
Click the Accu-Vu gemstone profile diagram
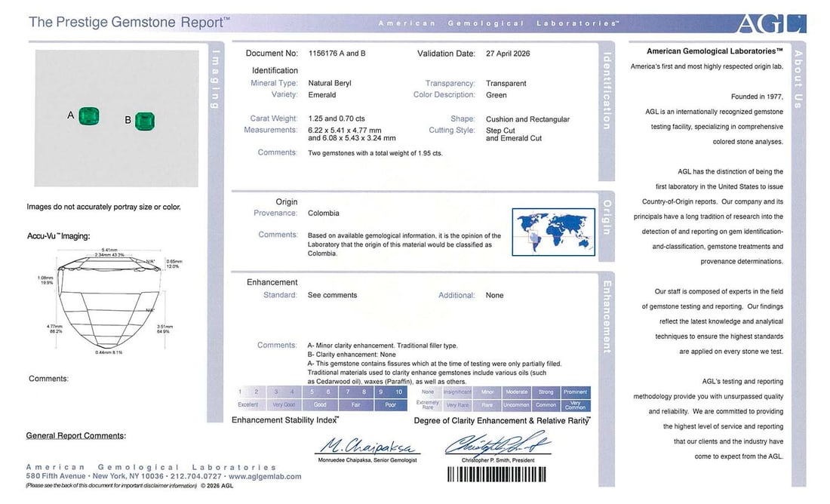[109, 300]
